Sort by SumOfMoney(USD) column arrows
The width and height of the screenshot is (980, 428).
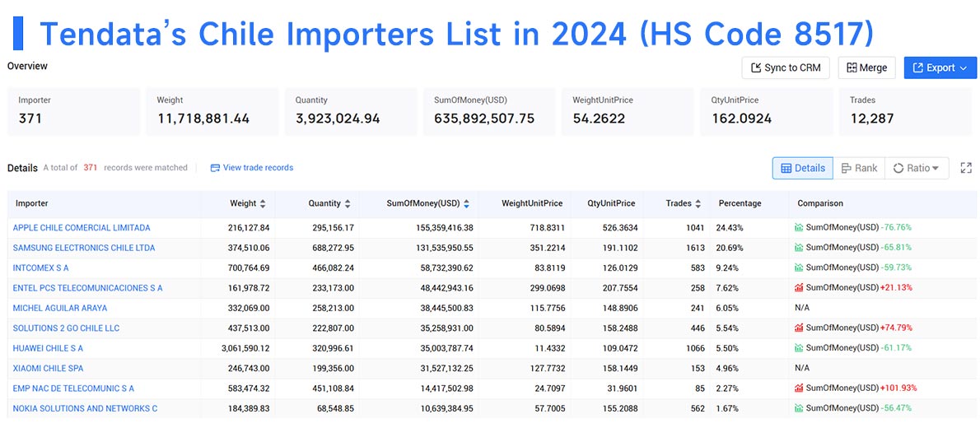pyautogui.click(x=466, y=203)
